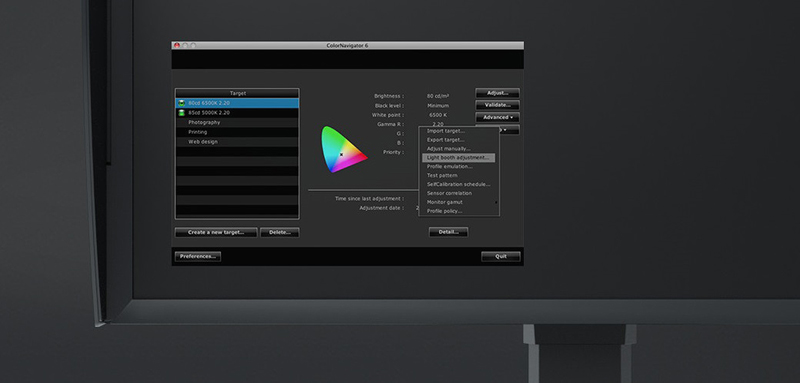Click the color gamut chromaticity diagram

[344, 149]
